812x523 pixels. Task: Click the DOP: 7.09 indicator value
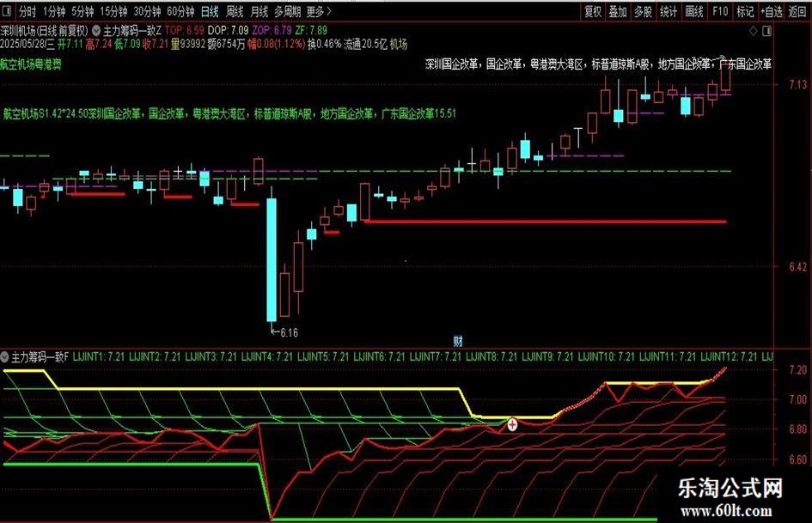(228, 31)
